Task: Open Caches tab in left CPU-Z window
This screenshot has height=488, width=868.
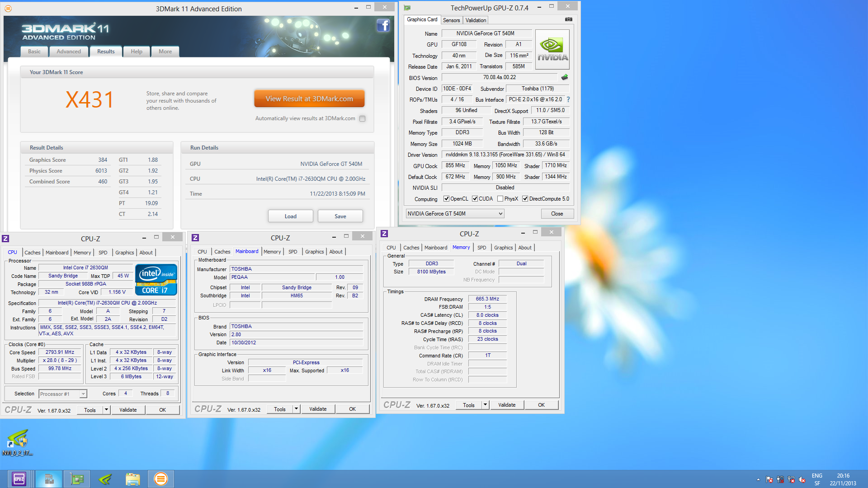Action: point(33,253)
